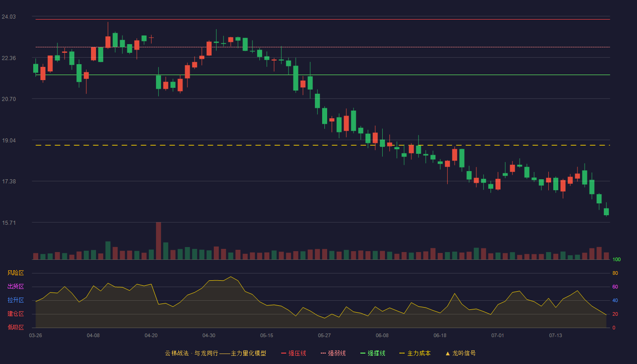This screenshot has width=637, height=364.
Task: Click the orange 80 indicator axis value
Action: coord(615,273)
